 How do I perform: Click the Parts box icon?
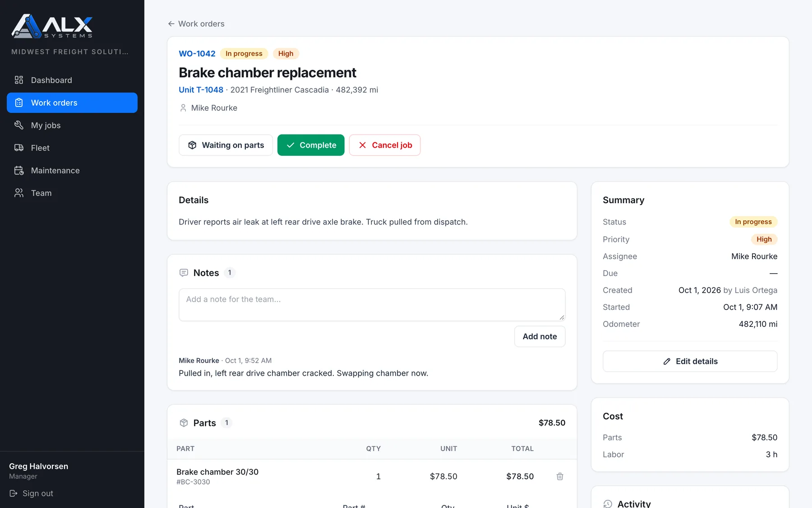tap(184, 423)
